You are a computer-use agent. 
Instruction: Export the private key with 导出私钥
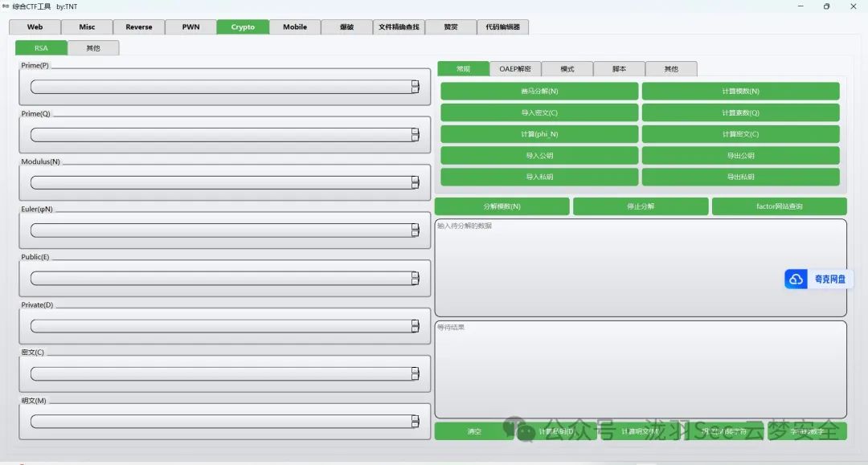click(x=741, y=177)
